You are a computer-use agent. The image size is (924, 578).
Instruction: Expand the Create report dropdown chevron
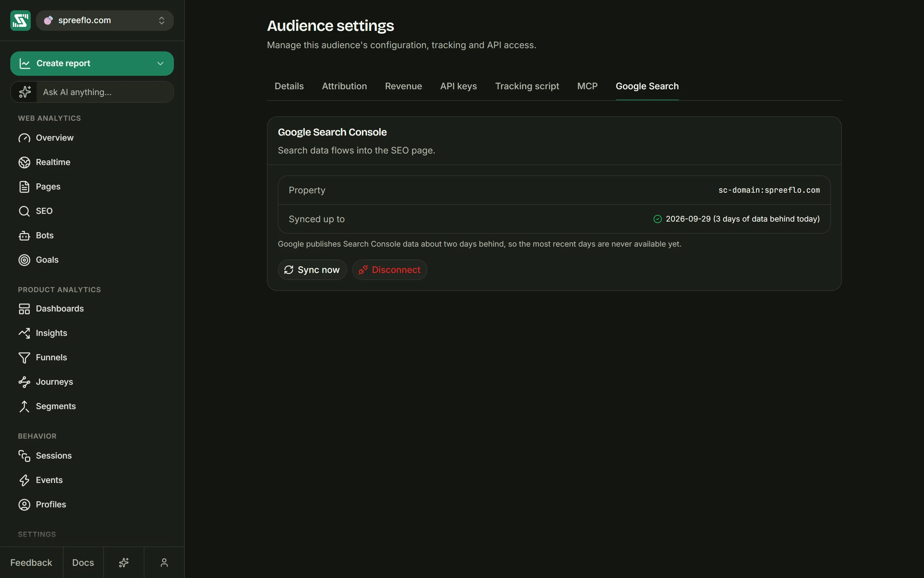pos(160,64)
